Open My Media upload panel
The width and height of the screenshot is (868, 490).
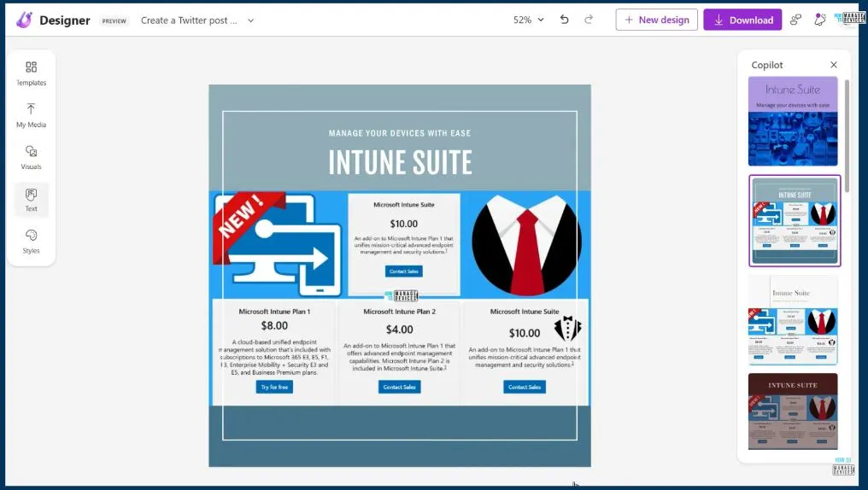click(31, 115)
